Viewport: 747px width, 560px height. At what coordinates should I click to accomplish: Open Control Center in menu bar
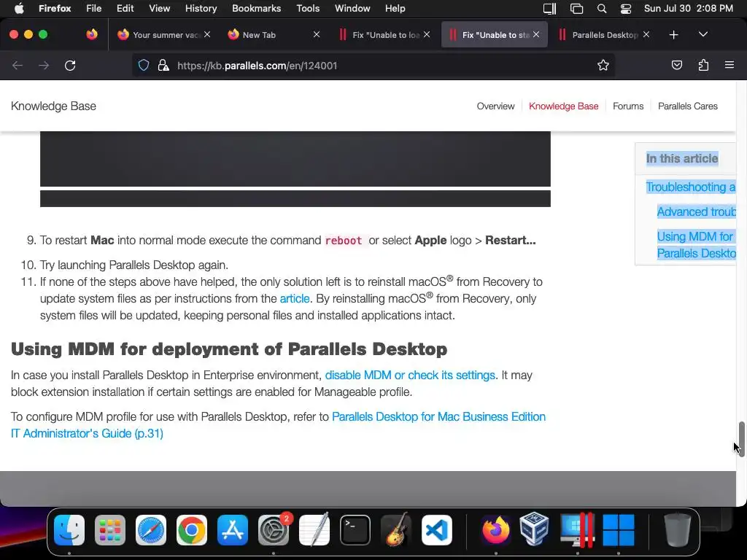tap(625, 8)
